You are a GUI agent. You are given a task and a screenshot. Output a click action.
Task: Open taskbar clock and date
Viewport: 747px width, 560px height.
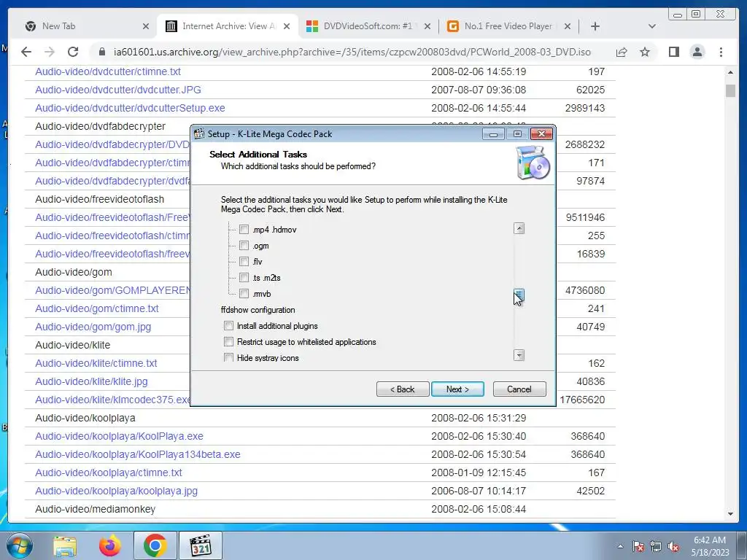point(710,546)
